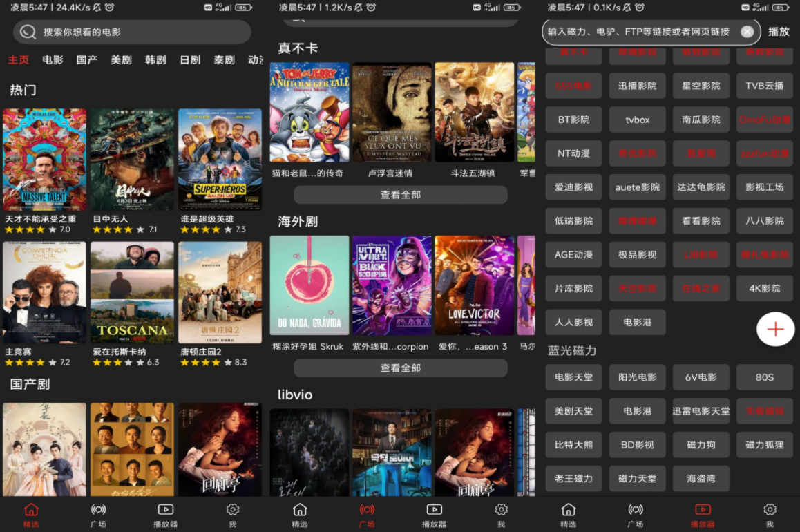Tap the search magnifier icon

point(28,32)
